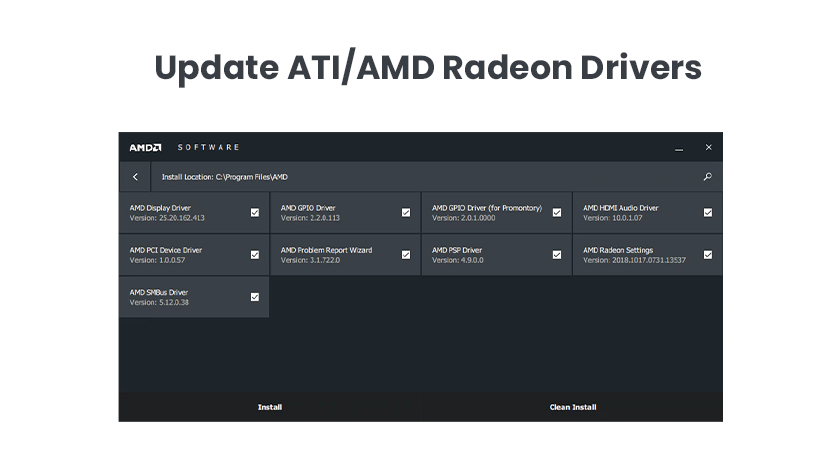This screenshot has width=840, height=469.
Task: Toggle the AMD GPIO Driver checkbox
Action: [x=406, y=213]
